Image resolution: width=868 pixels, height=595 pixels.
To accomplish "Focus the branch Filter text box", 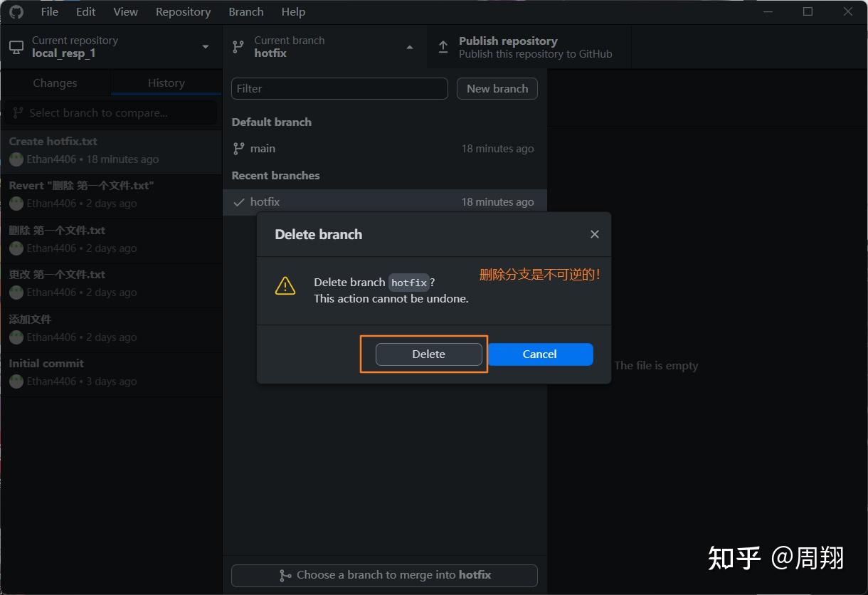I will (339, 88).
